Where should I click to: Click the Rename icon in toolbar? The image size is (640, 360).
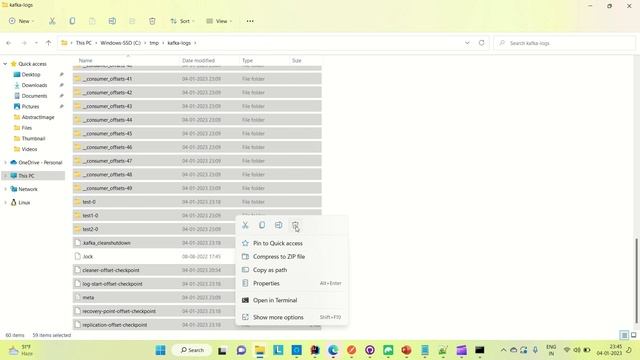coord(112,21)
